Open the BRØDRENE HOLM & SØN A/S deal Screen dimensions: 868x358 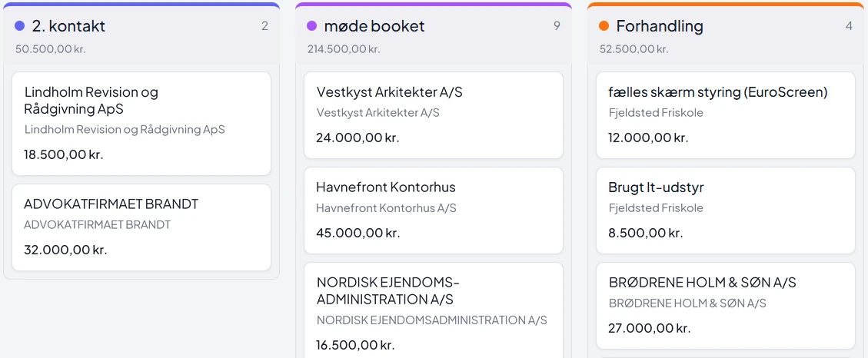click(x=726, y=306)
